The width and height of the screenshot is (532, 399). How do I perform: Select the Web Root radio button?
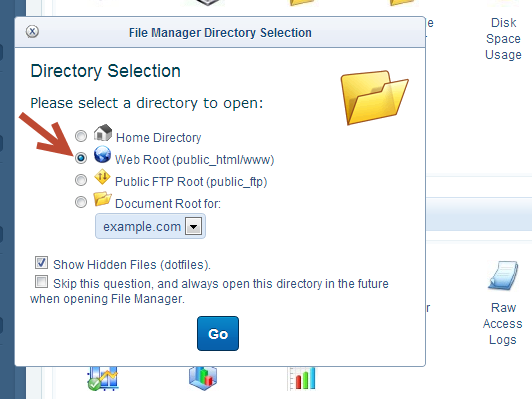tap(81, 158)
